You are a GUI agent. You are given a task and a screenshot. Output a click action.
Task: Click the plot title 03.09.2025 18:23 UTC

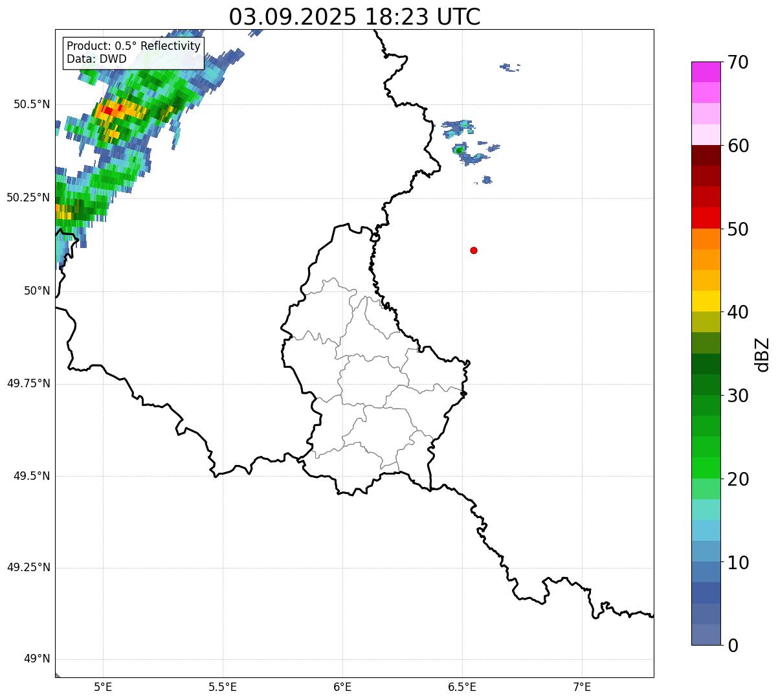coord(355,17)
